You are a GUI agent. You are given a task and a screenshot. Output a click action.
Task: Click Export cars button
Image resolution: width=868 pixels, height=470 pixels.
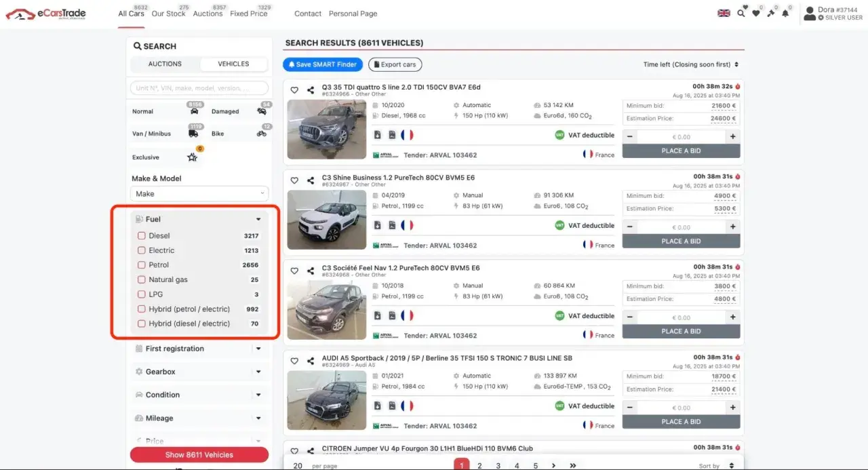point(395,64)
